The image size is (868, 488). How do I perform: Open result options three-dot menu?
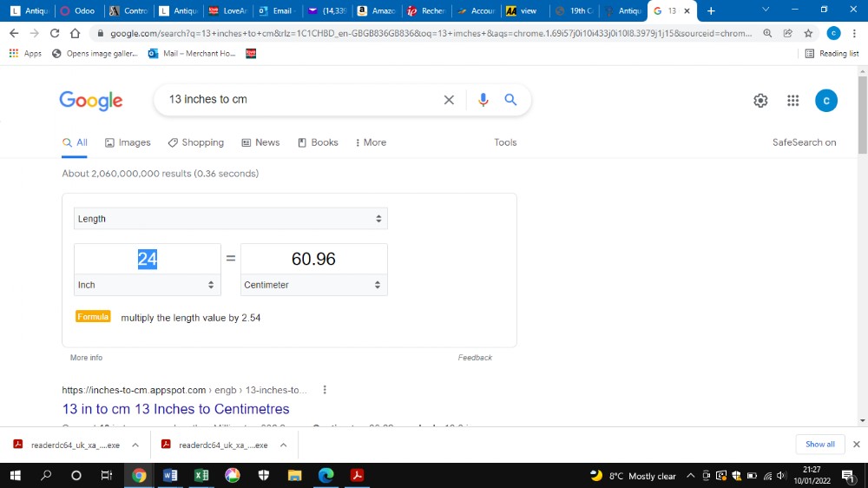click(325, 390)
